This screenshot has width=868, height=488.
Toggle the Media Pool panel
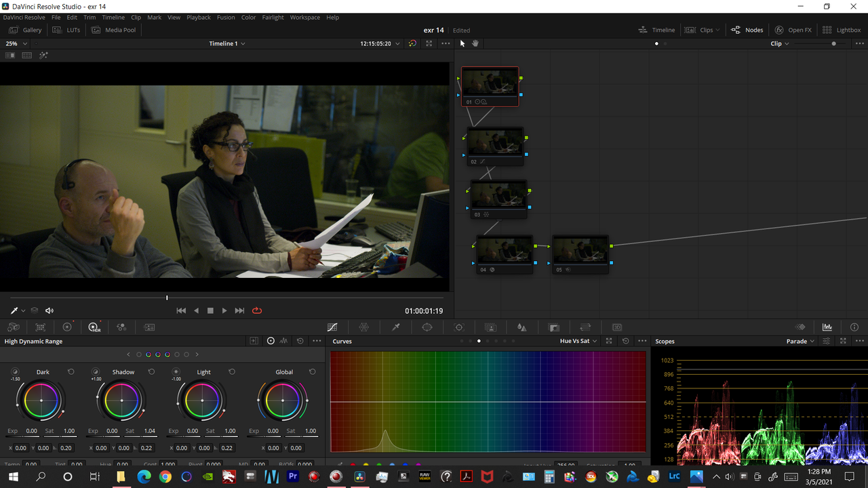(x=114, y=30)
